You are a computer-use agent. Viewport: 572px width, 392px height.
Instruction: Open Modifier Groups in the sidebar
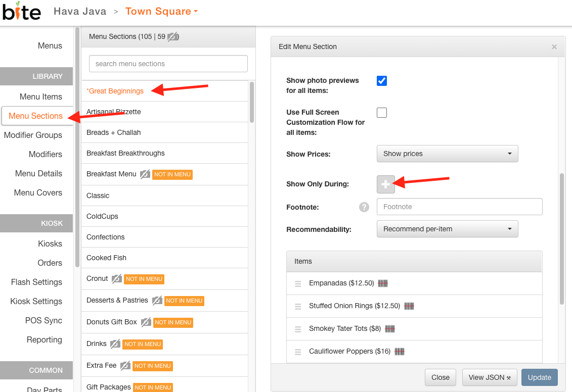coord(33,135)
